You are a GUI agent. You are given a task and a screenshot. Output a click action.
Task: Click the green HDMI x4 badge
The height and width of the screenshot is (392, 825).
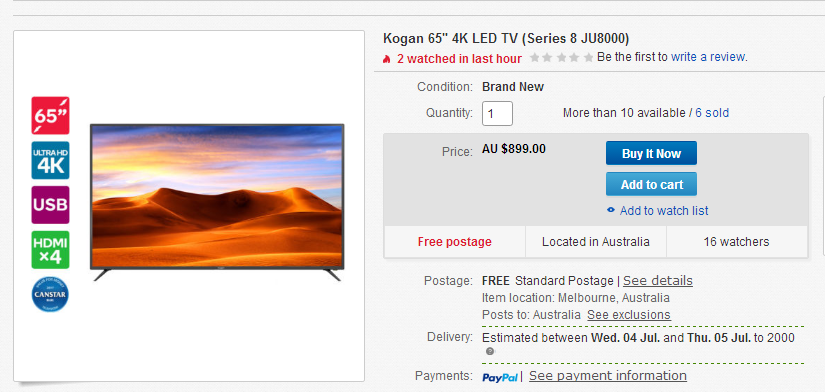click(x=51, y=249)
